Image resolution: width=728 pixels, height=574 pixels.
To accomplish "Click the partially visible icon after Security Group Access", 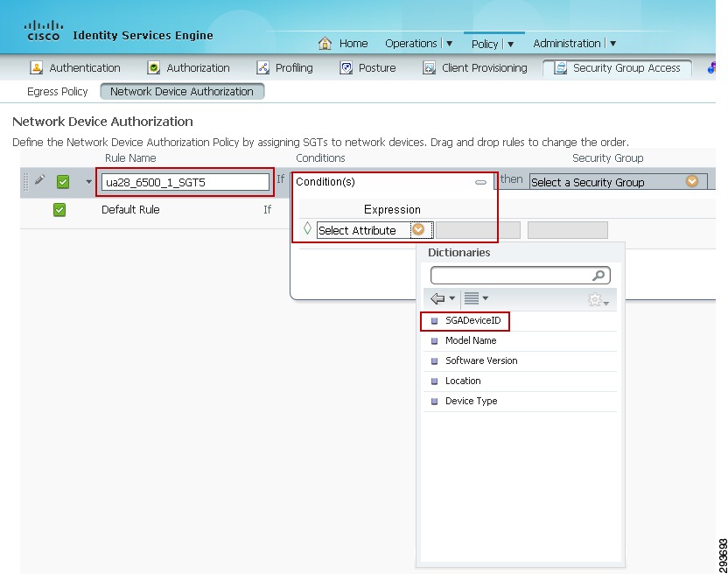I will [x=711, y=67].
